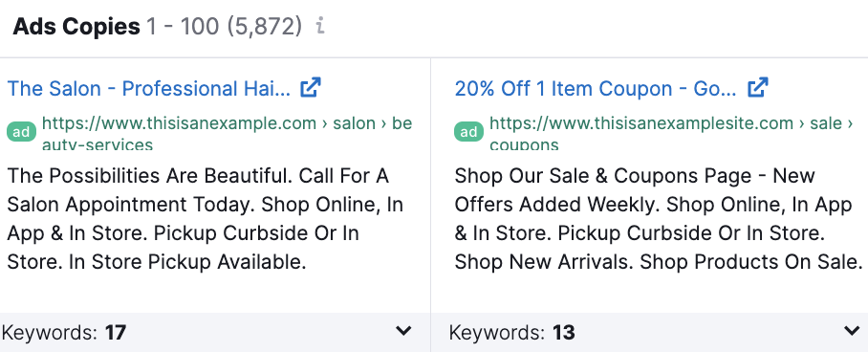Open The Salon ad's external link icon
The height and width of the screenshot is (352, 868).
coord(311,88)
